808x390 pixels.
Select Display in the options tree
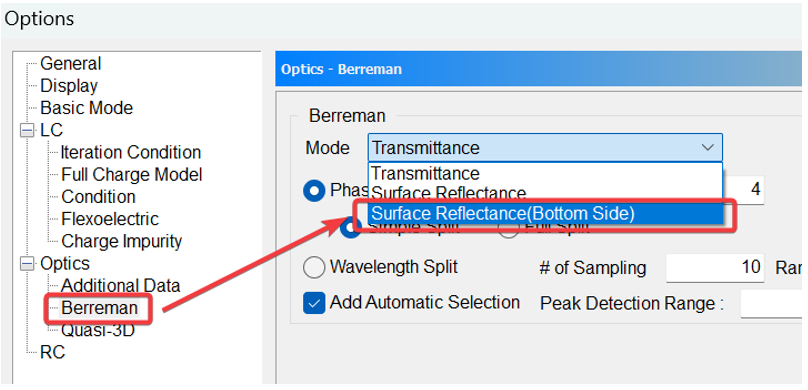pyautogui.click(x=69, y=86)
